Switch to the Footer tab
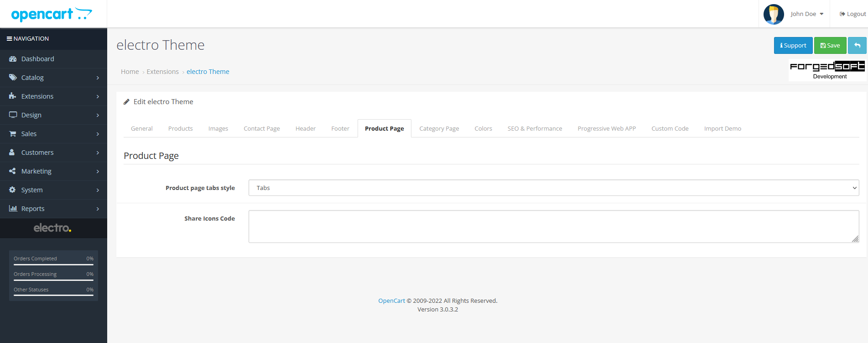The image size is (868, 343). 340,128
